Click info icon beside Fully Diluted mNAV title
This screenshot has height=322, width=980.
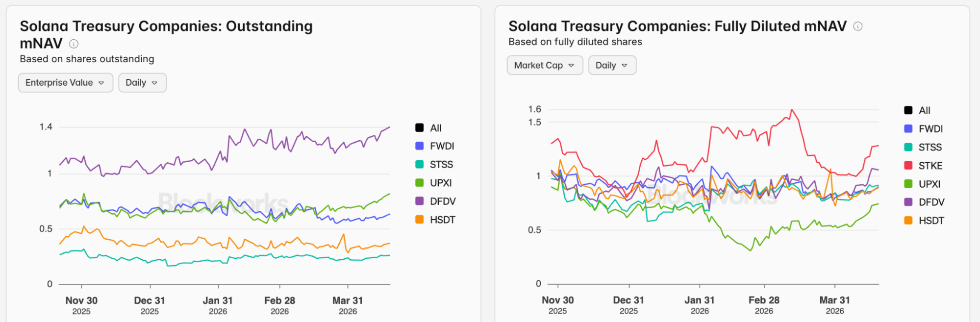pos(857,26)
